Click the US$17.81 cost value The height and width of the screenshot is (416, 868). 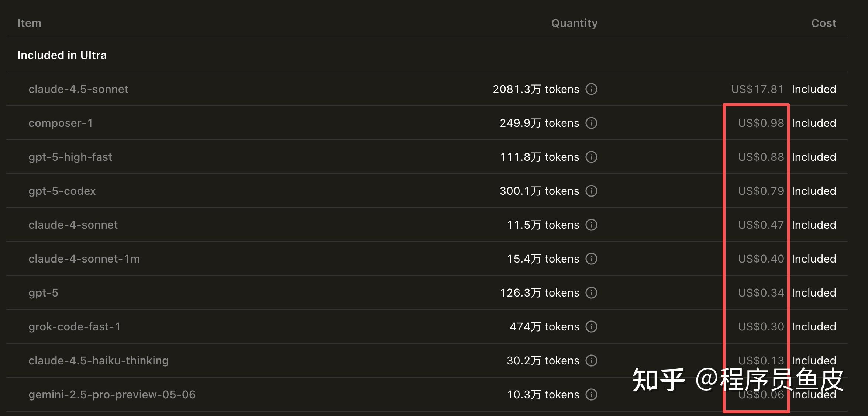pyautogui.click(x=757, y=89)
